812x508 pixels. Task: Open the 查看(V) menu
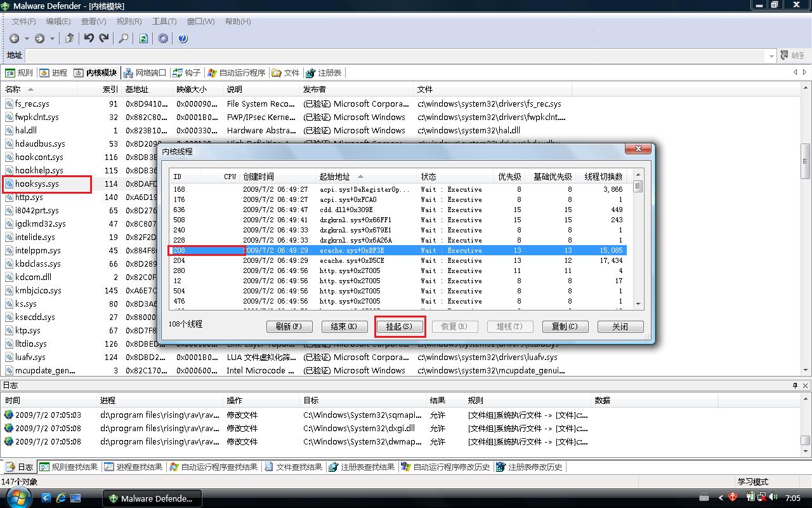[94, 21]
